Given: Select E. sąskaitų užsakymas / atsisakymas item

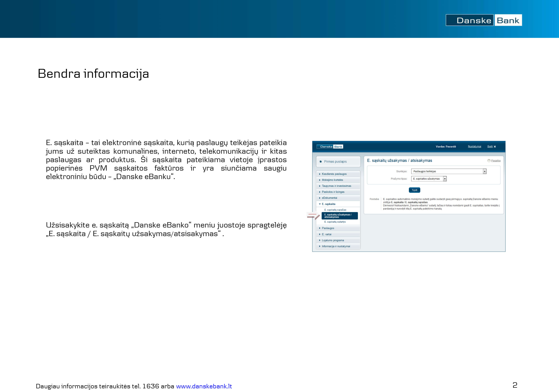Looking at the screenshot, I should click(x=340, y=216).
